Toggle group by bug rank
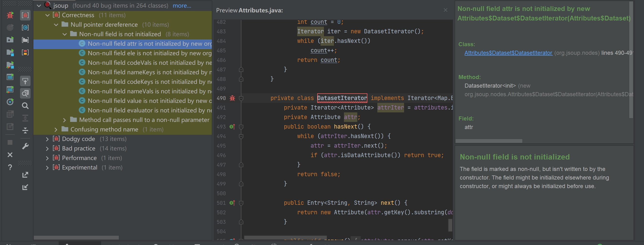This screenshot has width=644, height=245. click(25, 52)
